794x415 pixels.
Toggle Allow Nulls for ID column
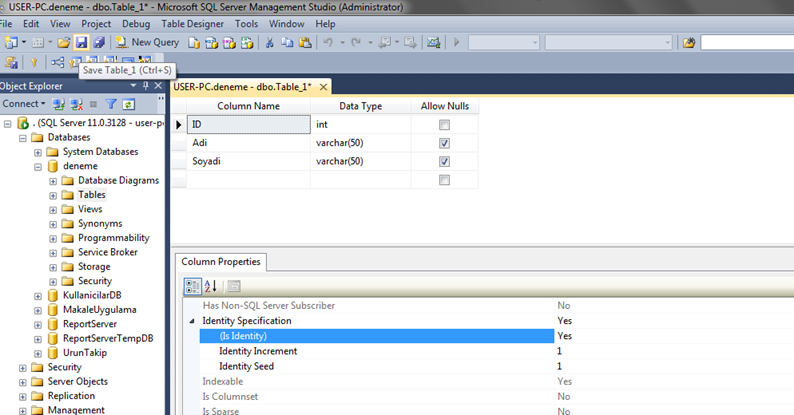pos(444,124)
